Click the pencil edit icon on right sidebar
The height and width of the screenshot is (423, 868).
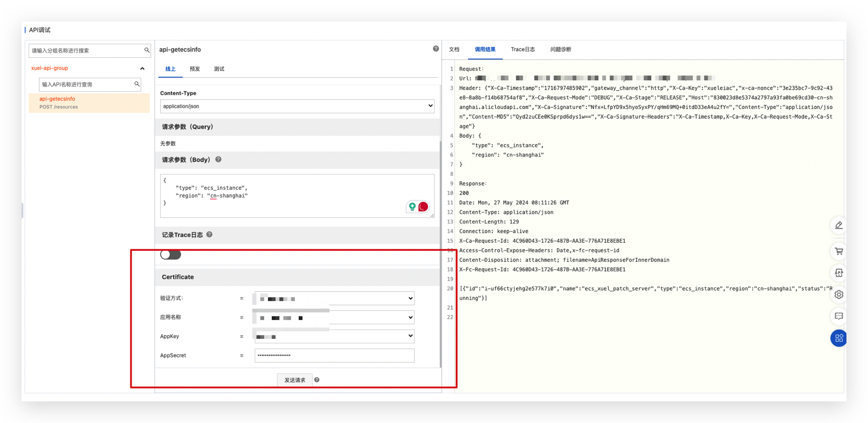(x=838, y=226)
